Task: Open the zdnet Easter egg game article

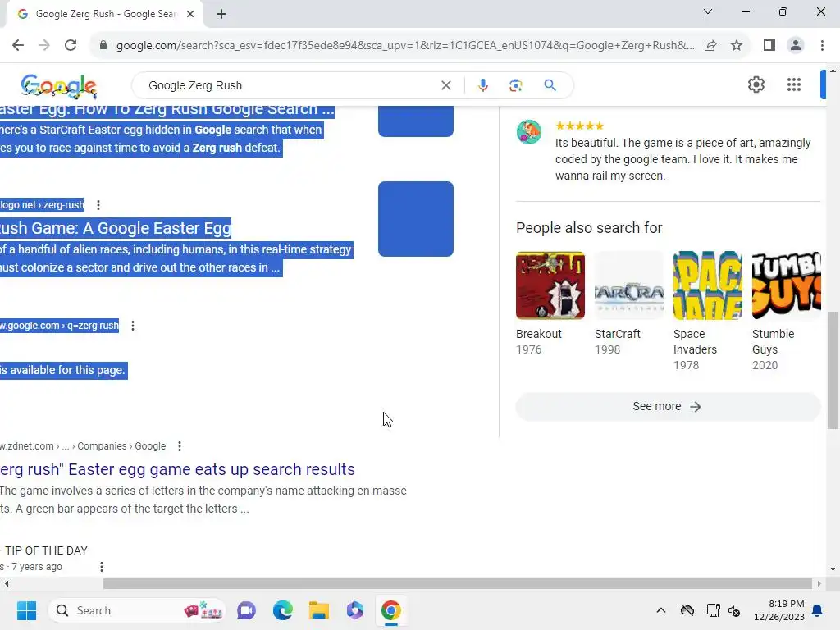Action: [177, 469]
